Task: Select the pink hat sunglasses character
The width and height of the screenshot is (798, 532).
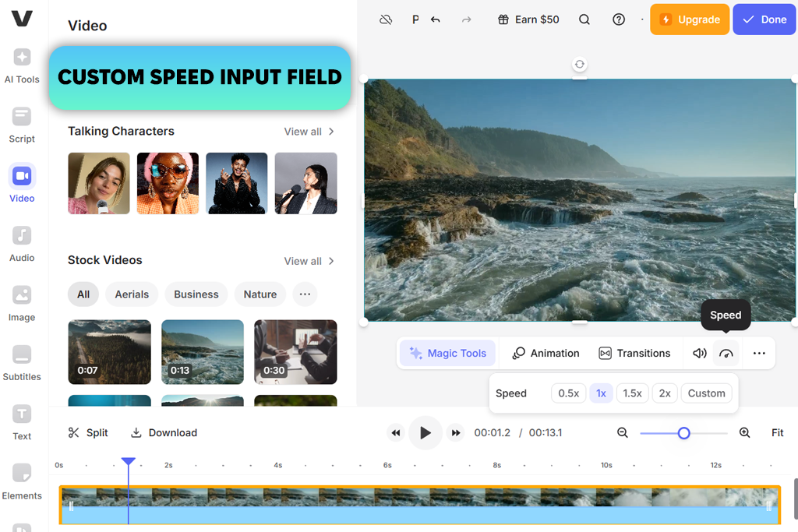Action: 168,183
